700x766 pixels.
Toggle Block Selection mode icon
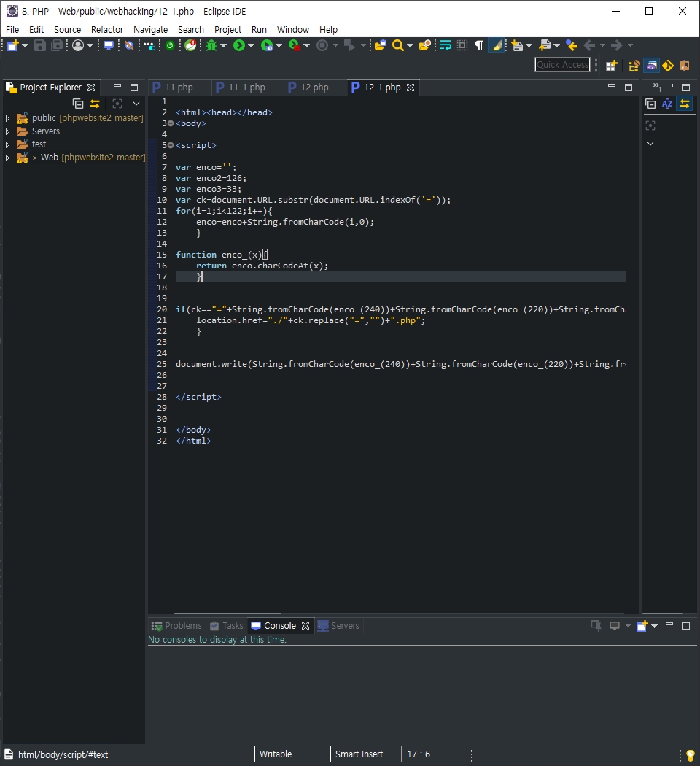click(462, 45)
